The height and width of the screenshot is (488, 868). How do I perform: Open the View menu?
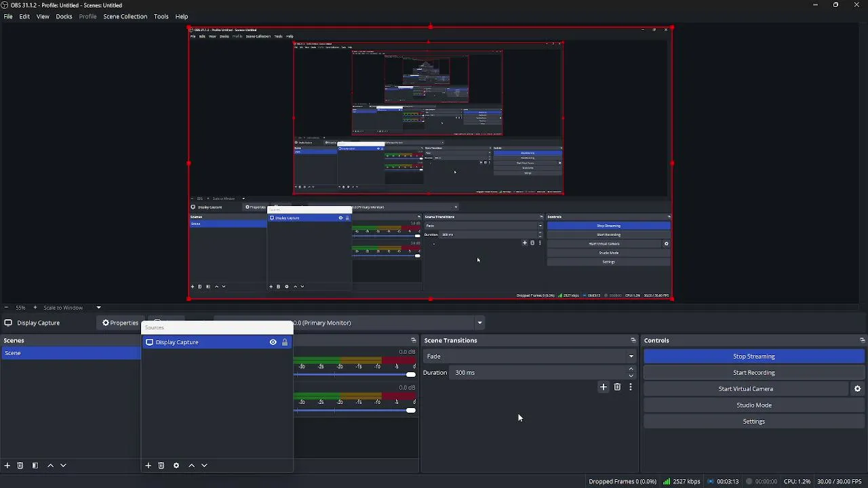(x=43, y=16)
